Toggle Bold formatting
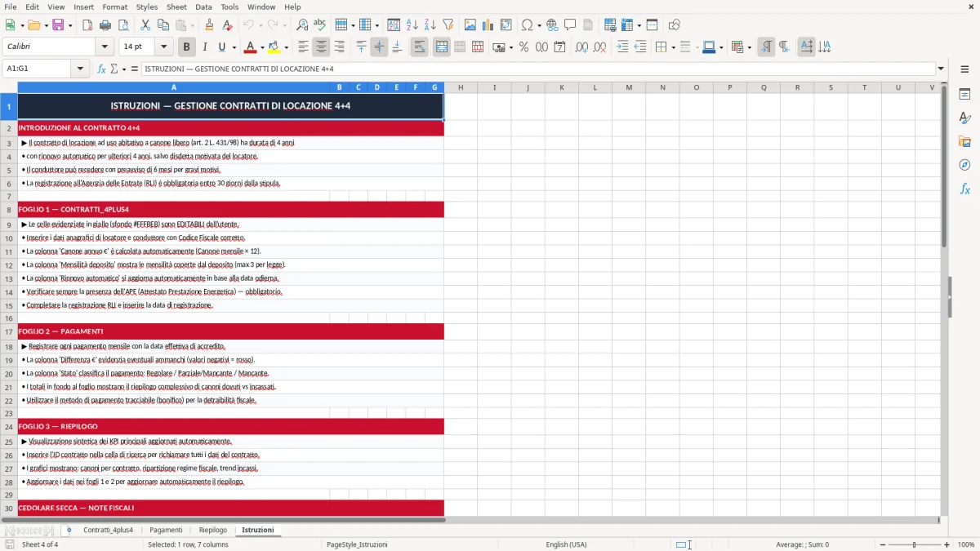Image resolution: width=980 pixels, height=551 pixels. click(x=186, y=47)
